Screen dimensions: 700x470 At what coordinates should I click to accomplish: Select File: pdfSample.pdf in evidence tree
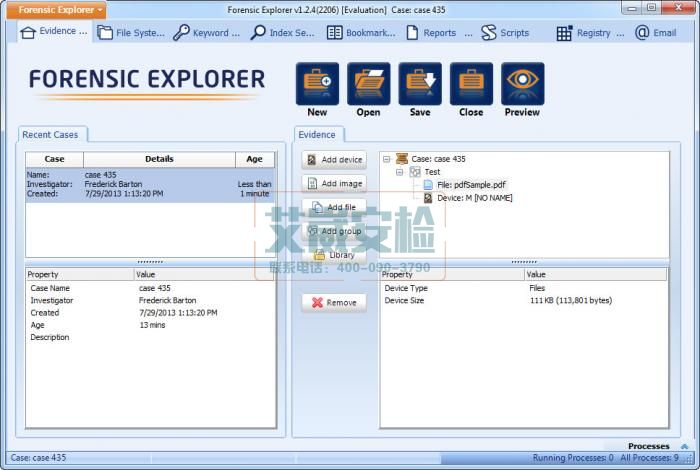coord(471,185)
